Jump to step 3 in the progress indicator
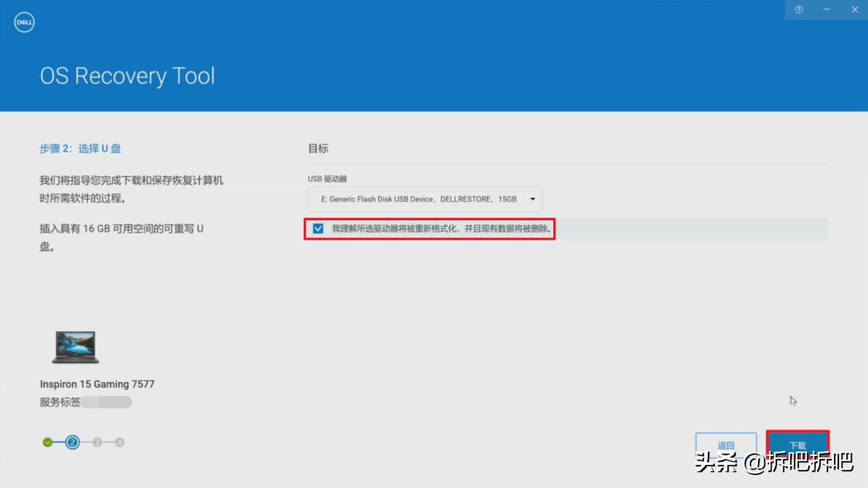Viewport: 868px width, 488px height. [x=96, y=441]
